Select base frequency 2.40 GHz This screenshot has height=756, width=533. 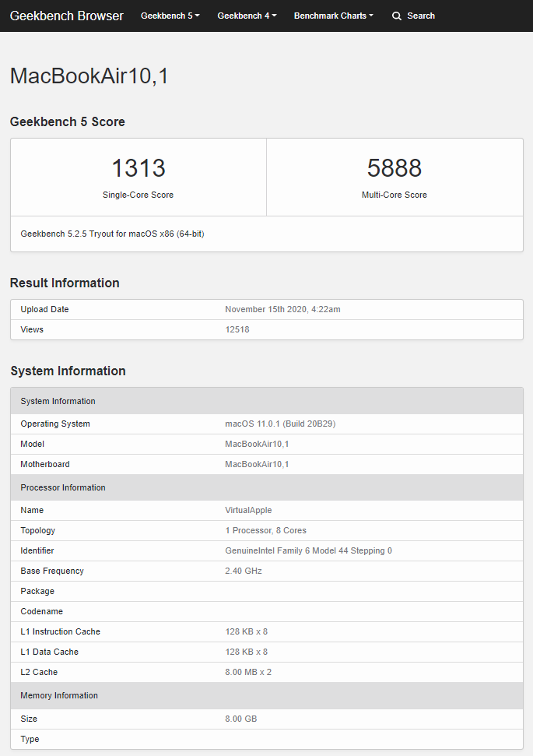coord(244,571)
